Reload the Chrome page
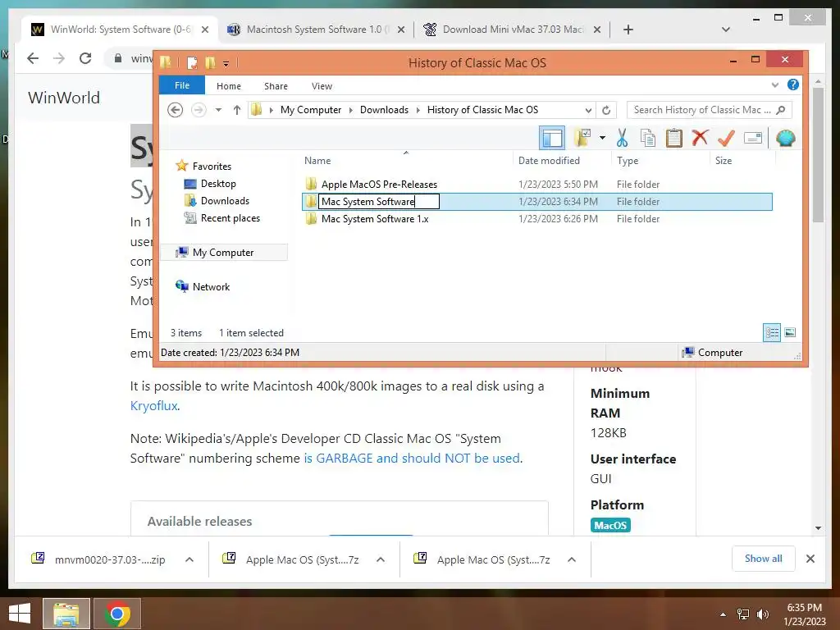The height and width of the screenshot is (630, 840). click(x=85, y=58)
